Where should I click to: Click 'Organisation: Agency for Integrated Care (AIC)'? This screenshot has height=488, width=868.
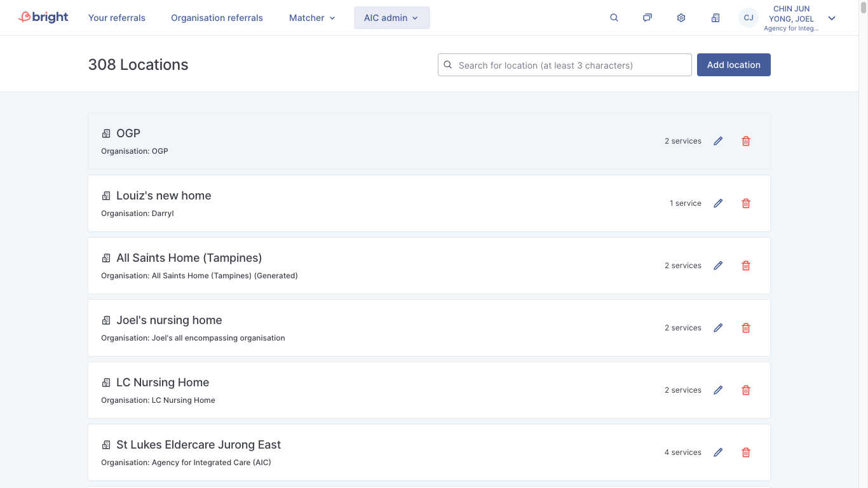186,463
